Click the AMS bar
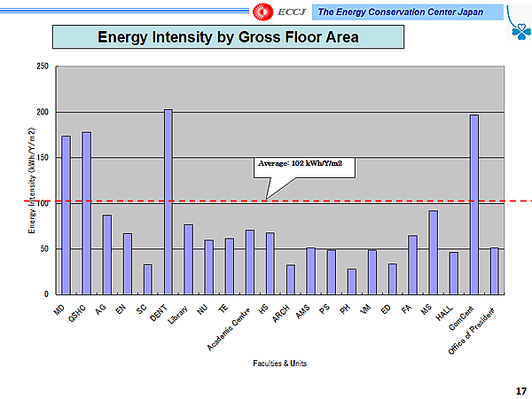The height and width of the screenshot is (399, 532). pos(311,271)
